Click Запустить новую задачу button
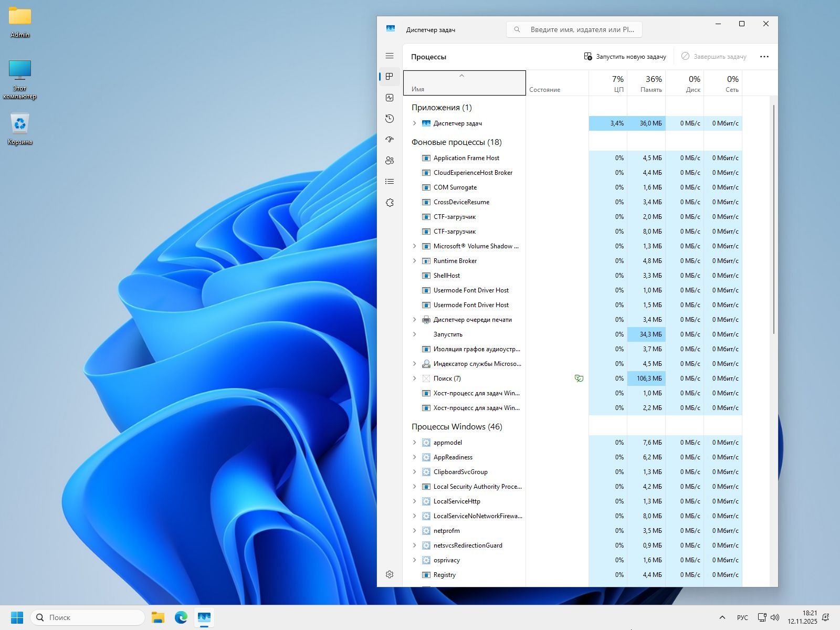This screenshot has height=630, width=840. coord(625,57)
